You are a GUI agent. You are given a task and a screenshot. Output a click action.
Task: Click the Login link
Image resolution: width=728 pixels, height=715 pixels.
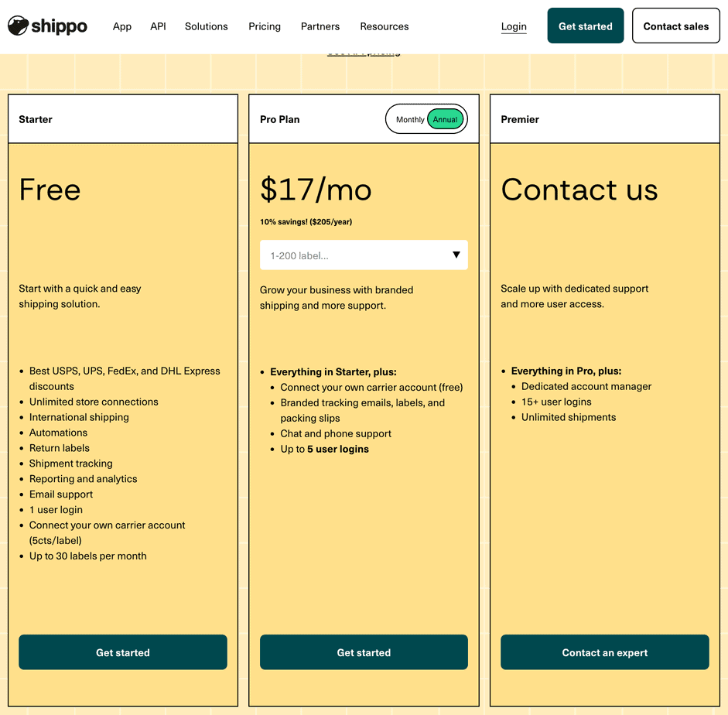tap(514, 26)
